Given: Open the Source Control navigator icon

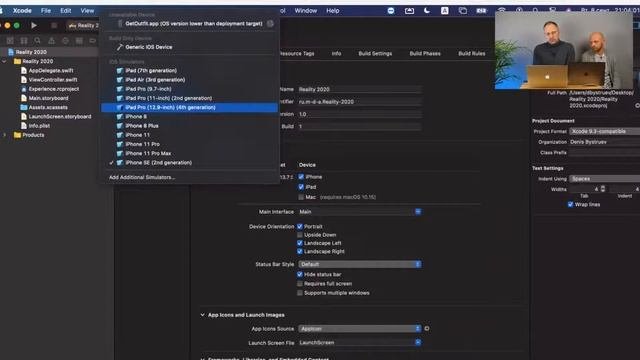Looking at the screenshot, I should tap(24, 40).
